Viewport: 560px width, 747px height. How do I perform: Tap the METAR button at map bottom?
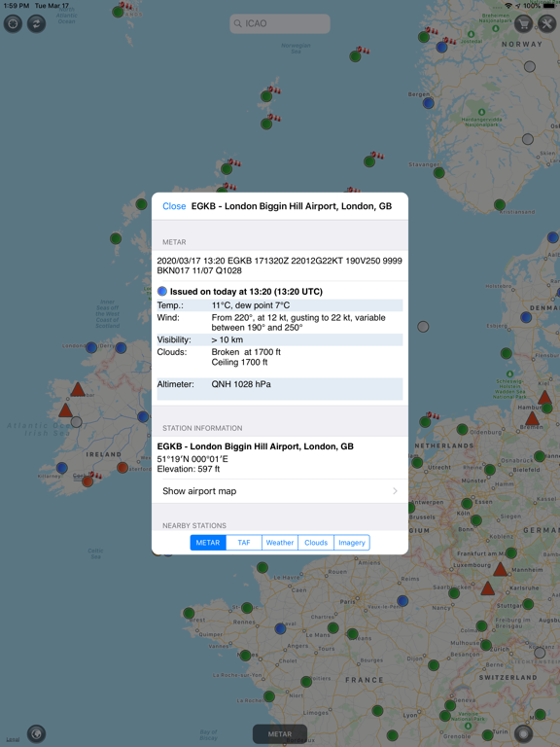coord(280,734)
